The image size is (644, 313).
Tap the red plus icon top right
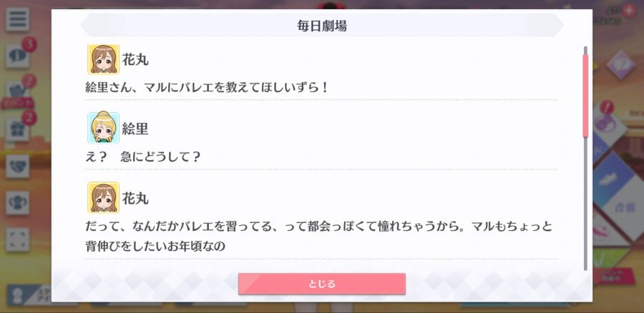(x=629, y=11)
